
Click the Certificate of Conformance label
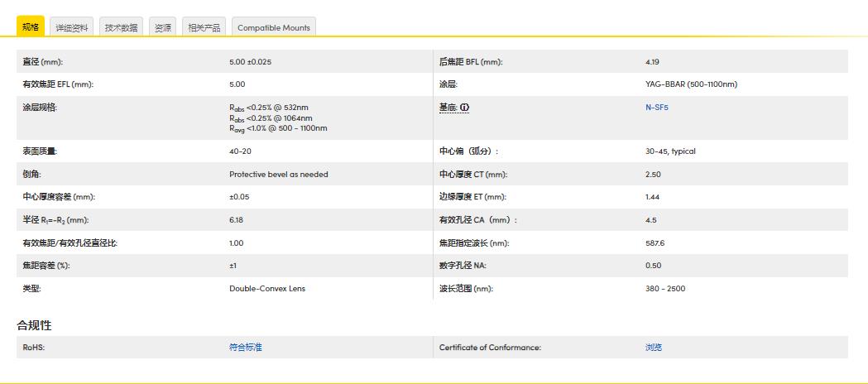[x=489, y=348]
